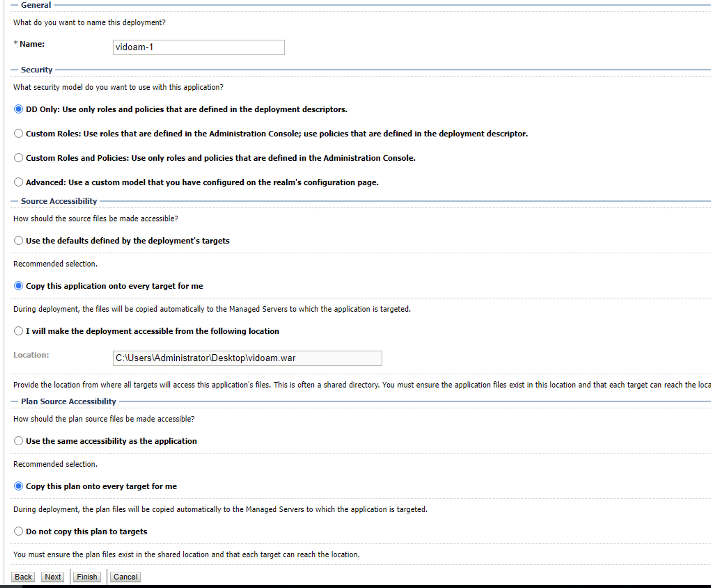Select the DD Only security model radio button

[18, 109]
